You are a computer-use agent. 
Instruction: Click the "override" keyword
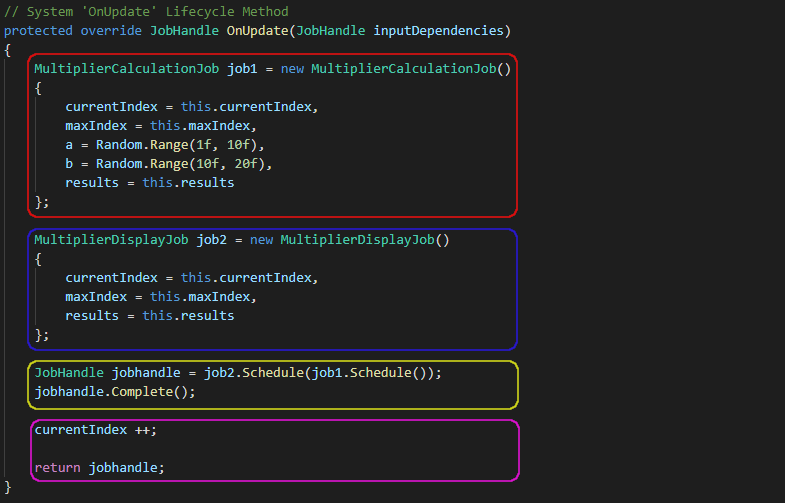[x=111, y=31]
